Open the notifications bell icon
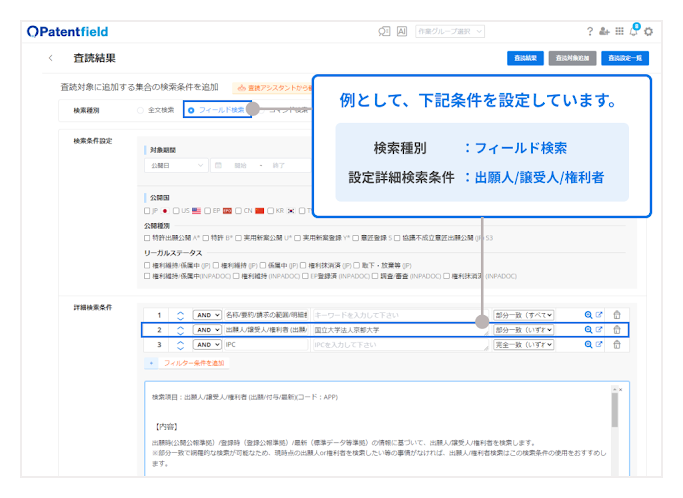 click(634, 31)
